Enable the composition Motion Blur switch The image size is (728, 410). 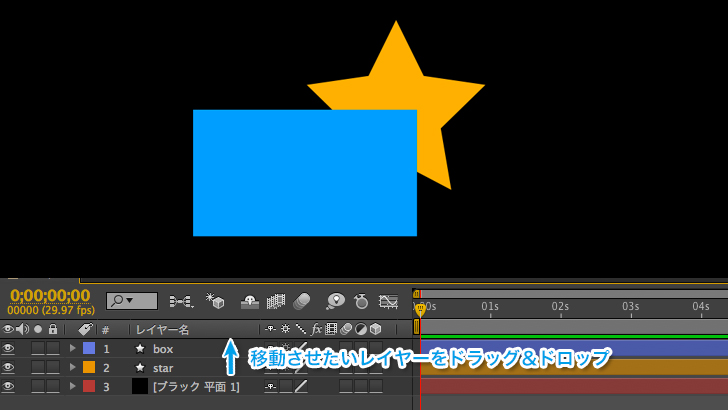tap(302, 300)
